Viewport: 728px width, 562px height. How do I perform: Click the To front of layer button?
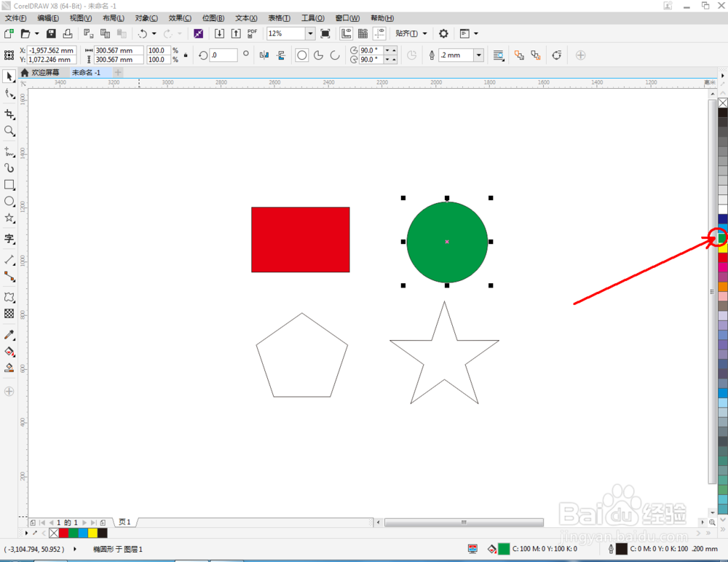pos(519,55)
